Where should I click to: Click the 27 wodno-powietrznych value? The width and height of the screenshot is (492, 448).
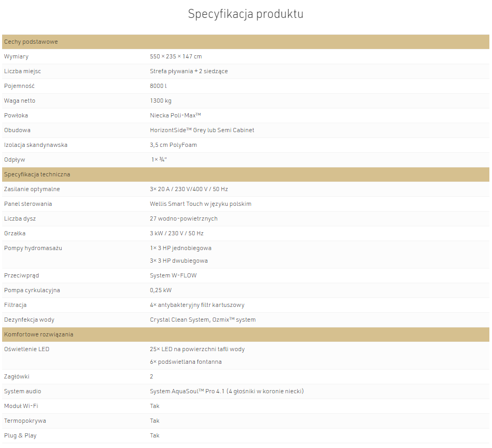183,218
